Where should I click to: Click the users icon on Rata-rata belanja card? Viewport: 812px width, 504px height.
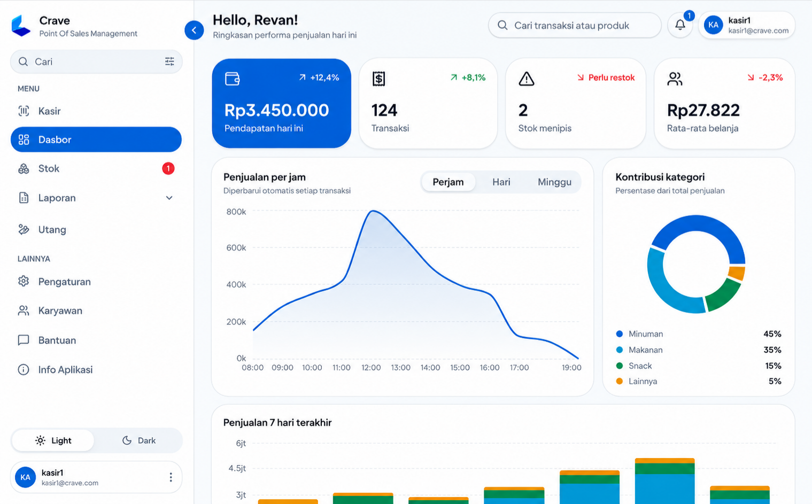tap(675, 79)
